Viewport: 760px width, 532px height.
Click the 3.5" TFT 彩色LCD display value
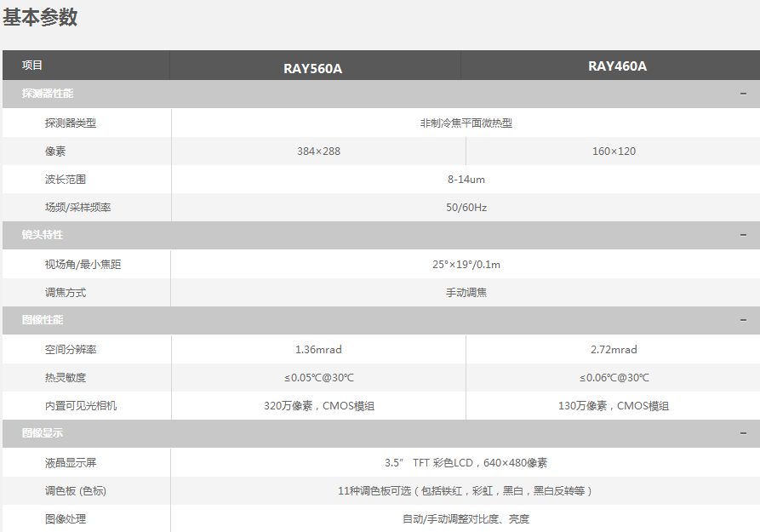coord(466,463)
